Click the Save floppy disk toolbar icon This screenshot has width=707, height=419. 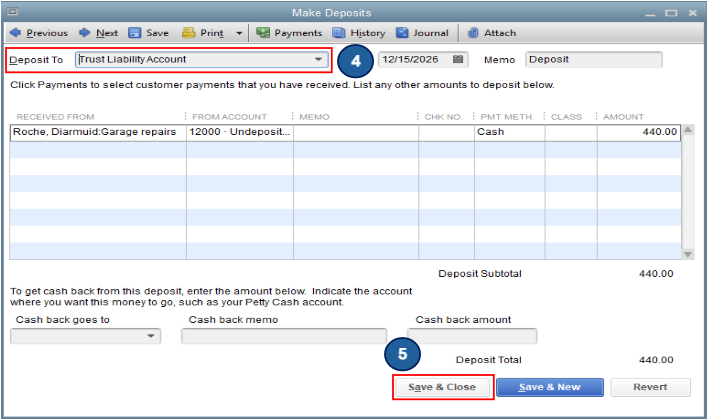(134, 33)
